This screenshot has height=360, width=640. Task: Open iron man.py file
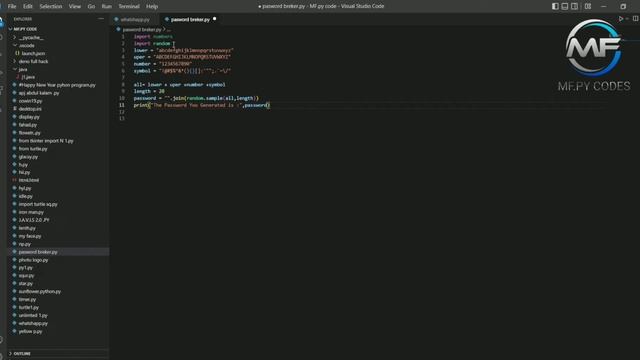(x=31, y=212)
